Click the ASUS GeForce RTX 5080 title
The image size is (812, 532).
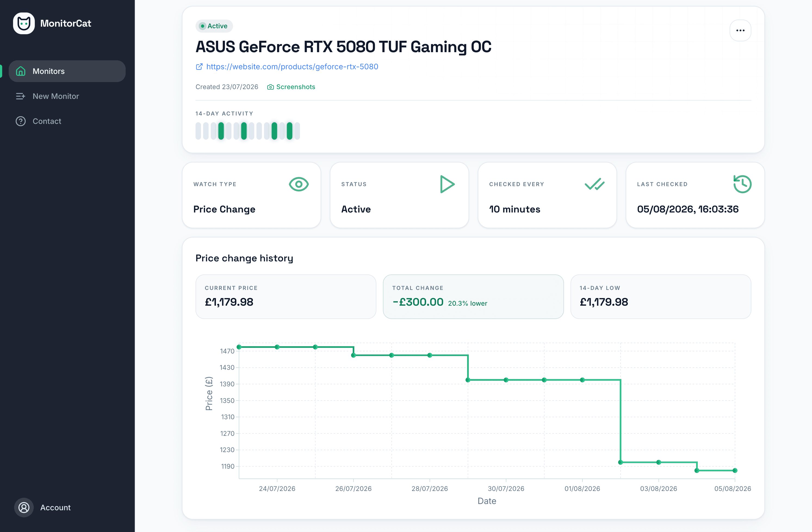[343, 47]
